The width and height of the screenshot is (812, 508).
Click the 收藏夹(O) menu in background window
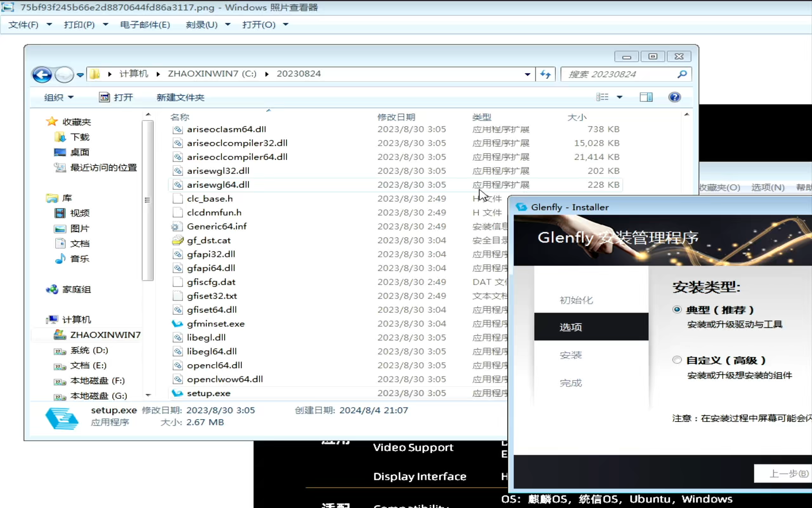[x=720, y=187]
